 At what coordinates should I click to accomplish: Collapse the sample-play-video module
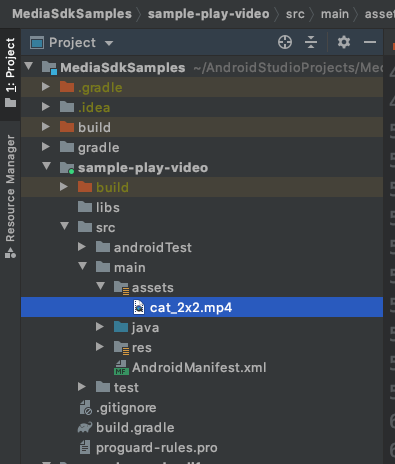click(47, 167)
